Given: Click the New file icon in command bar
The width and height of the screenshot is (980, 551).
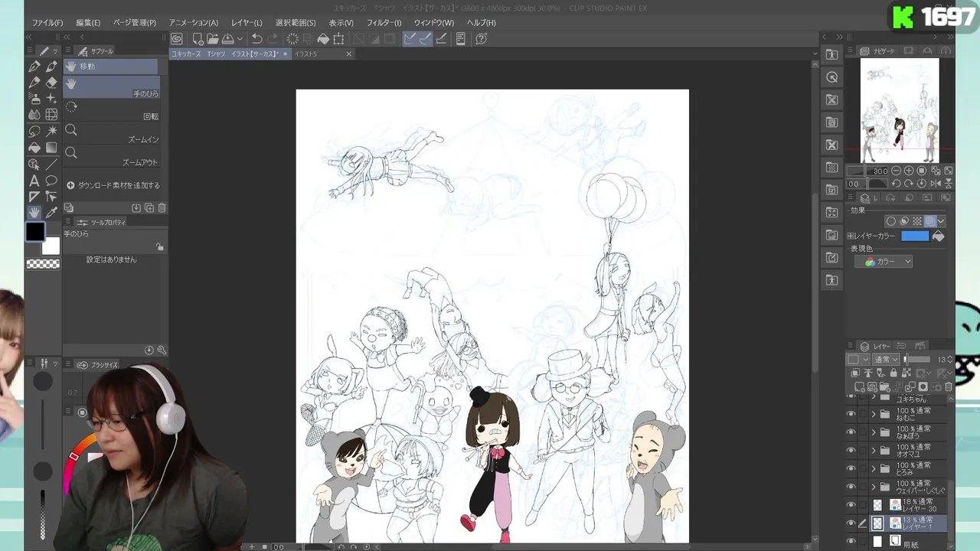Looking at the screenshot, I should [x=198, y=38].
